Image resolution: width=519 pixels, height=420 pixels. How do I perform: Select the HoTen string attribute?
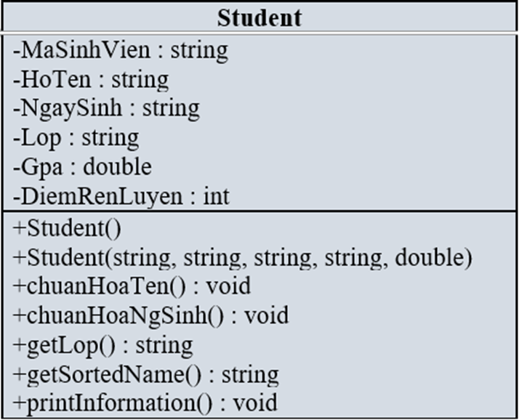[x=91, y=80]
